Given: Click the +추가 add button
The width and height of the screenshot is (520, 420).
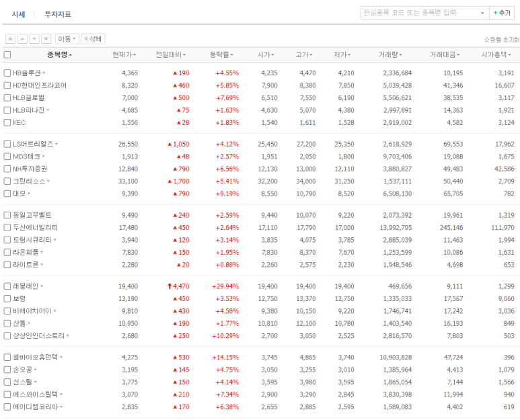Looking at the screenshot, I should coord(502,13).
